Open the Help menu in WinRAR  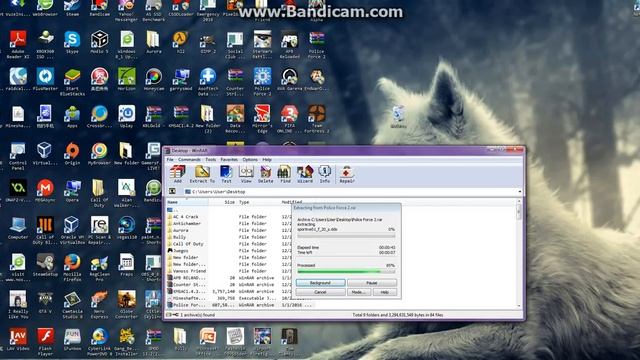[x=267, y=160]
